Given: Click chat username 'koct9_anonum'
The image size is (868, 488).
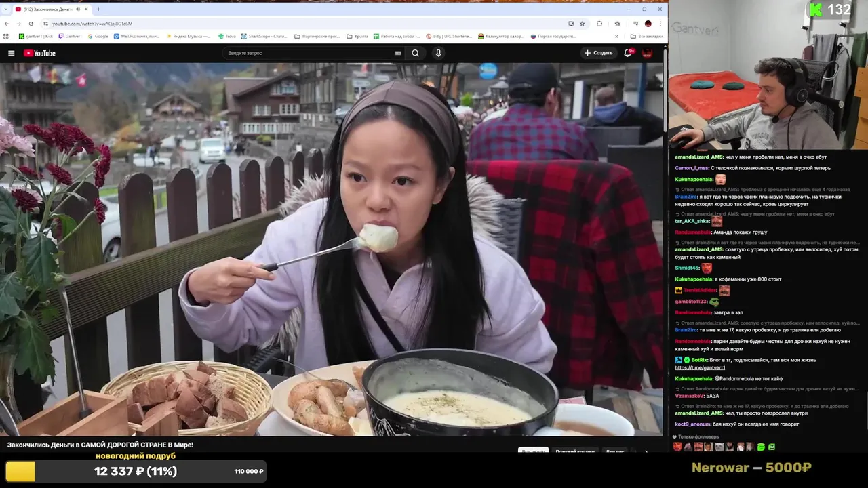Looking at the screenshot, I should (x=692, y=424).
